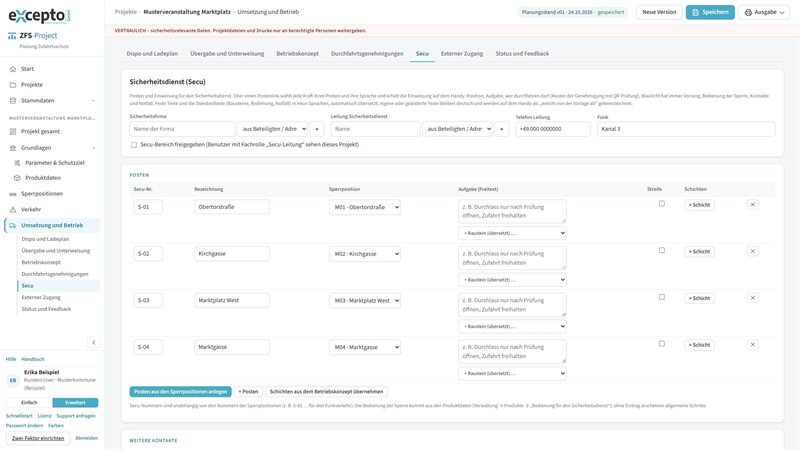Open the Ausgabe dropdown menu
The height and width of the screenshot is (450, 800).
pyautogui.click(x=764, y=12)
